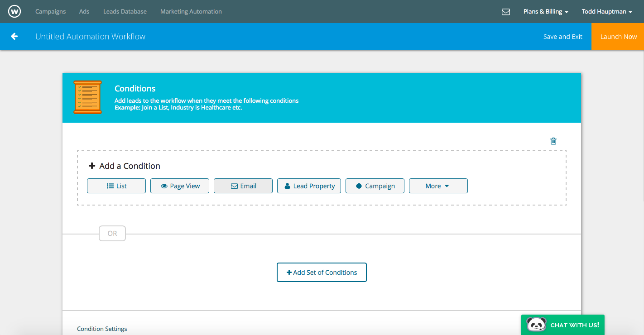Open the Ads menu item
The image size is (644, 335).
84,11
